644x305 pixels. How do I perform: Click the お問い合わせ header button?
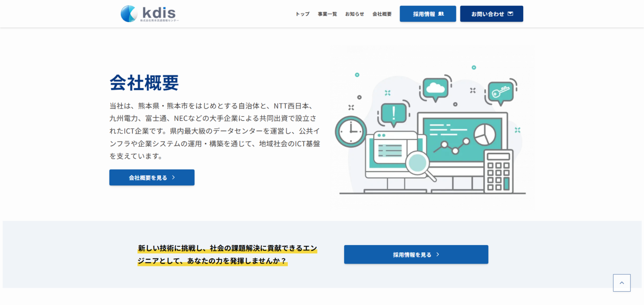491,14
